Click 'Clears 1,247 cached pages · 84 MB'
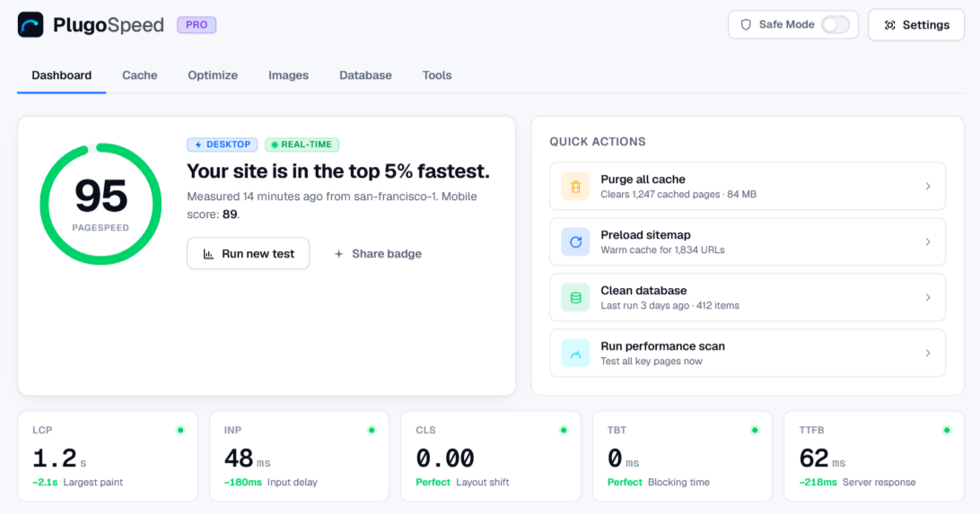 [678, 195]
